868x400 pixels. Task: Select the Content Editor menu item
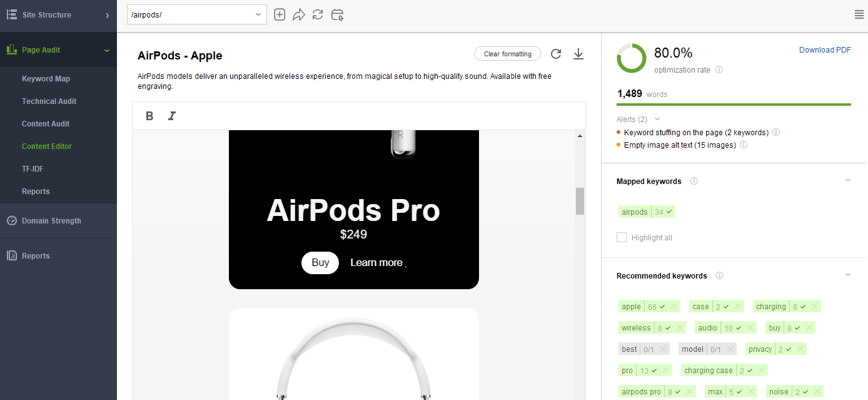coord(47,146)
